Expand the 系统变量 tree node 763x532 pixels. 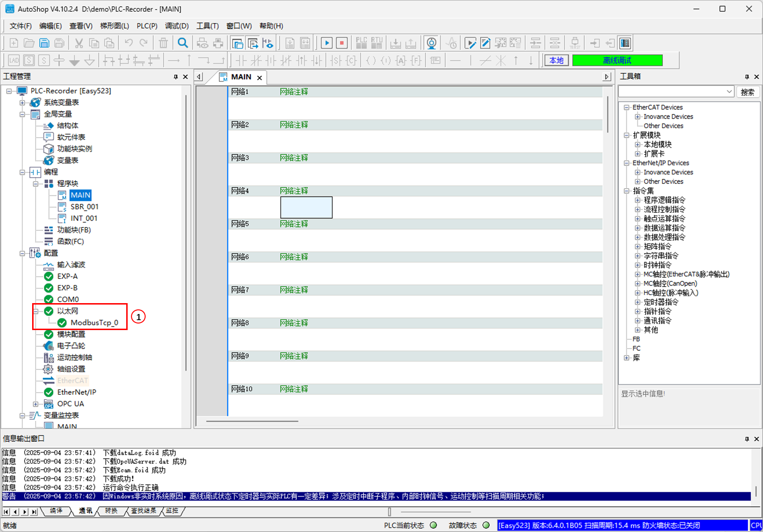(x=22, y=103)
